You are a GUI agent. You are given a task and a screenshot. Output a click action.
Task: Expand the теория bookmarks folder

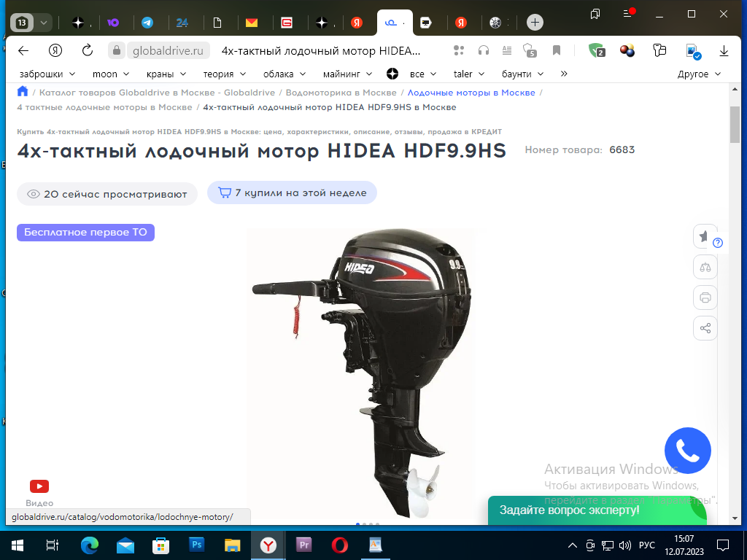[x=225, y=74]
